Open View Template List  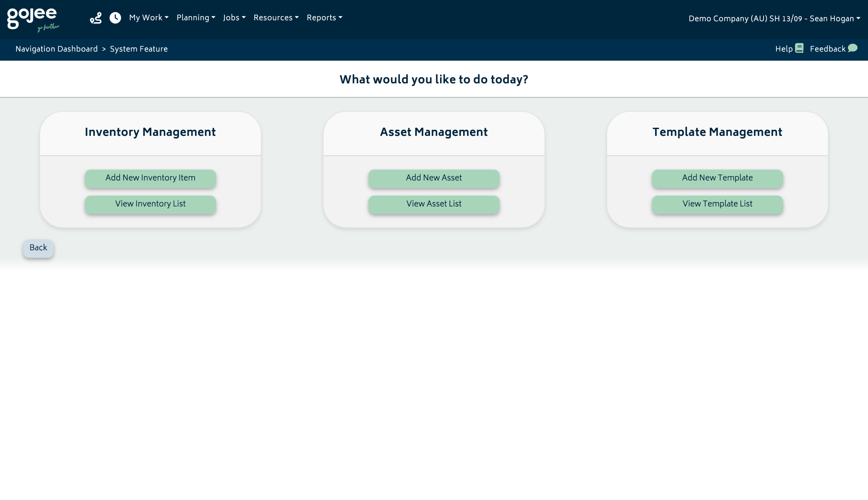pyautogui.click(x=717, y=204)
